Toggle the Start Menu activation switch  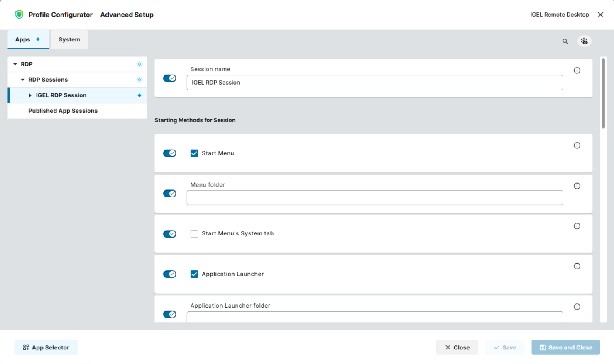(170, 153)
